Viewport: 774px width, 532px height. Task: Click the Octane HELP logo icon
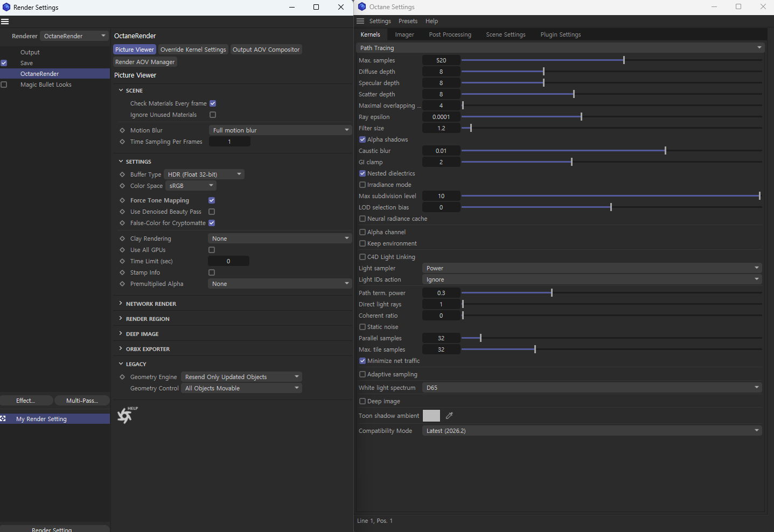[127, 415]
